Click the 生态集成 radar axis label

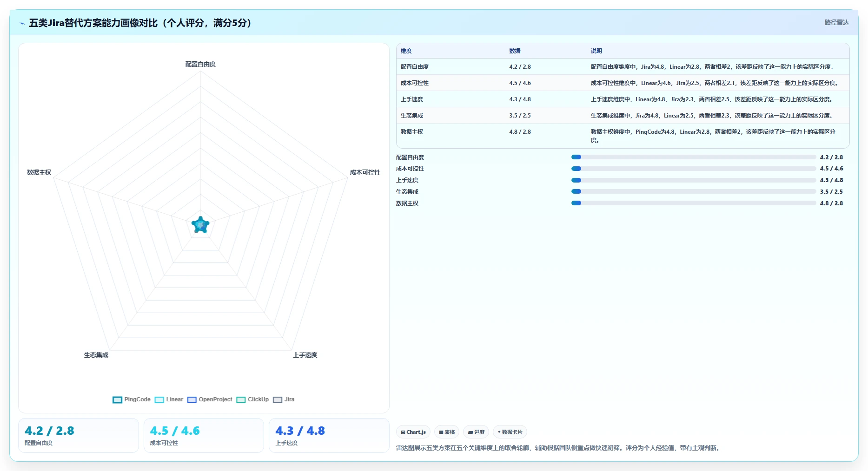(96, 355)
